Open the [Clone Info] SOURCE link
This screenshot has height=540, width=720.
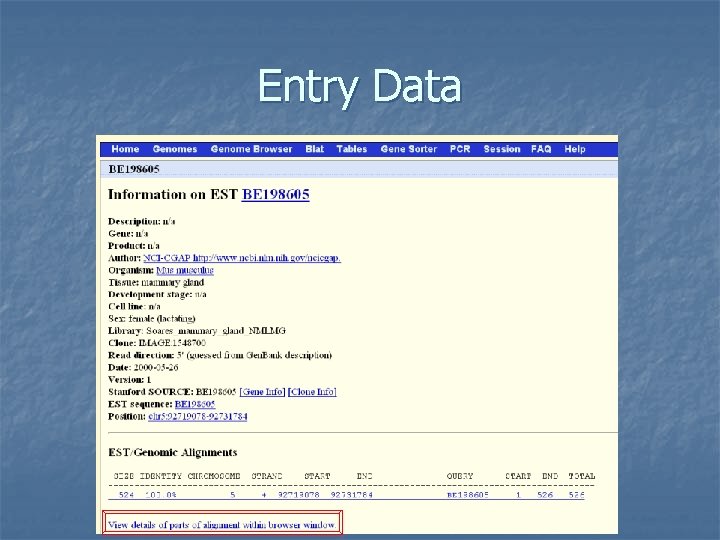click(312, 392)
